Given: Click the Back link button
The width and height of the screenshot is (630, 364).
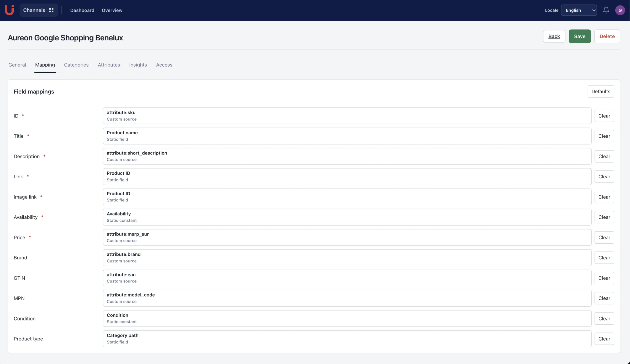Looking at the screenshot, I should pyautogui.click(x=554, y=36).
